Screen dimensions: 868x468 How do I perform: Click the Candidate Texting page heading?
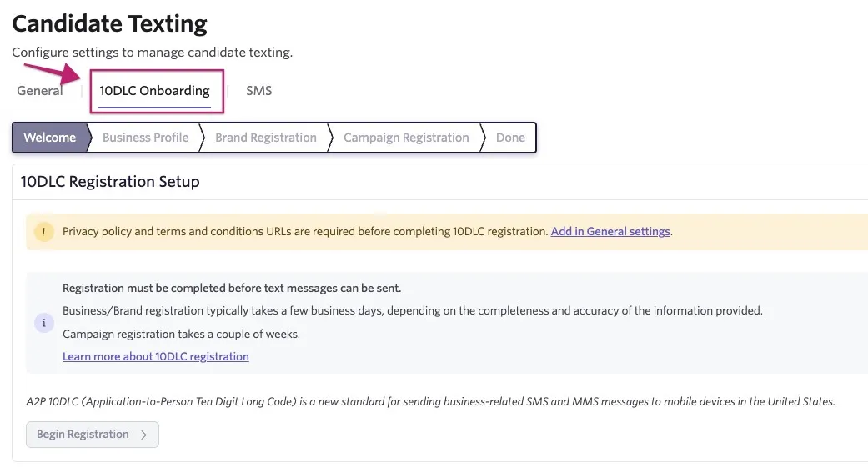click(x=109, y=24)
